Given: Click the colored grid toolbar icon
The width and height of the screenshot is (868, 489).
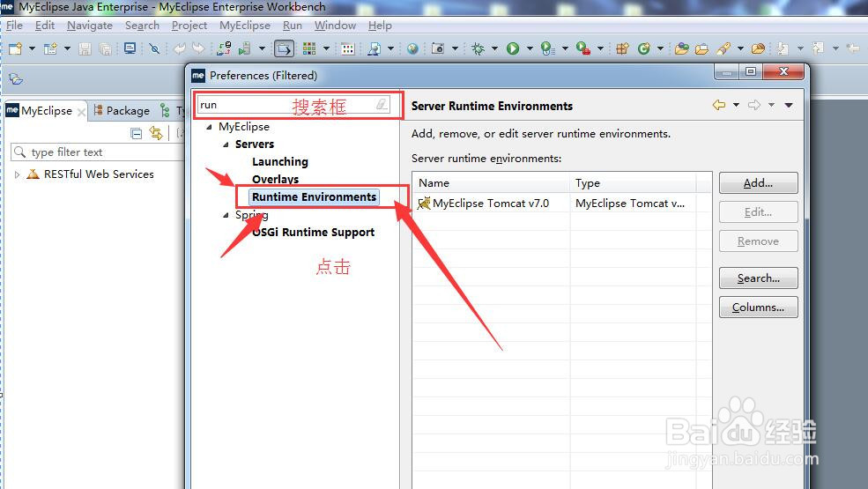Looking at the screenshot, I should [309, 48].
